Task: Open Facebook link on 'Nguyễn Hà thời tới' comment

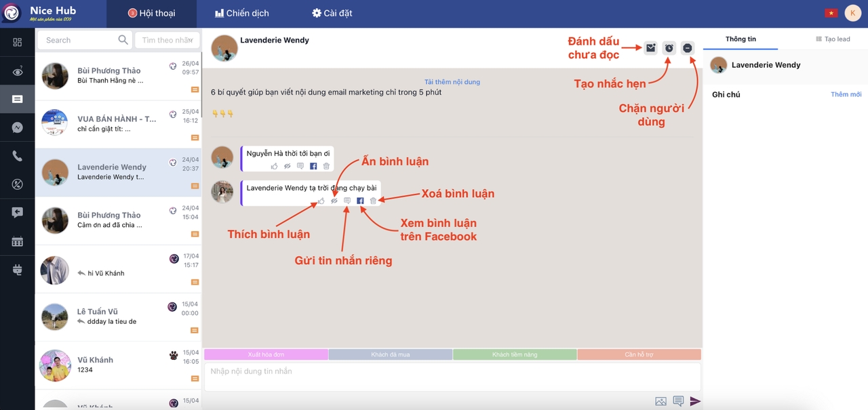Action: click(x=313, y=166)
